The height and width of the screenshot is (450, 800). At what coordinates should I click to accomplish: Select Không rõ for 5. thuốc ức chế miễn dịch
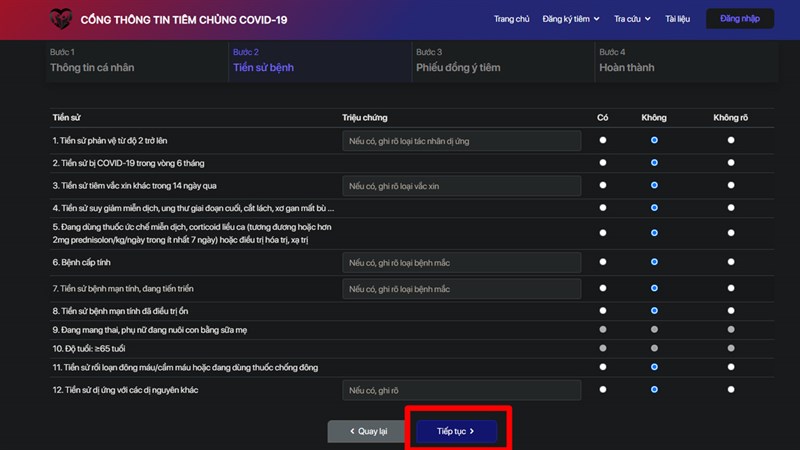pos(731,233)
